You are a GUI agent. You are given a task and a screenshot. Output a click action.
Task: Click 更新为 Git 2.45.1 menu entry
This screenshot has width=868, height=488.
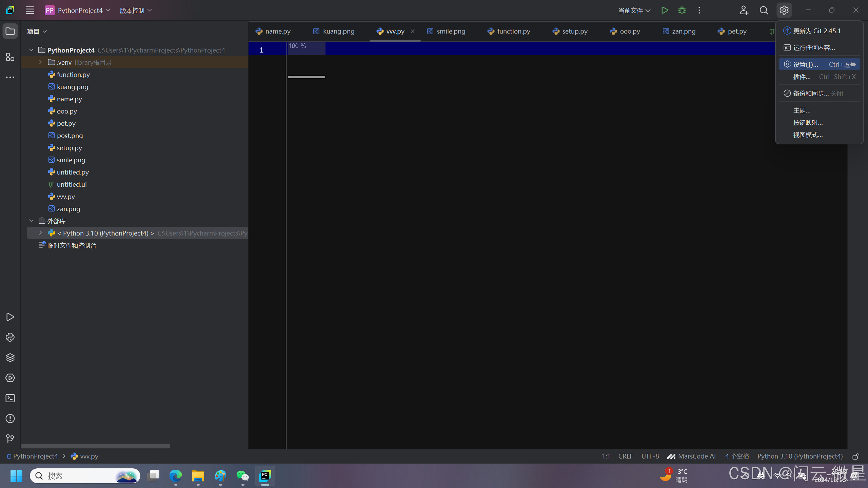pyautogui.click(x=816, y=31)
